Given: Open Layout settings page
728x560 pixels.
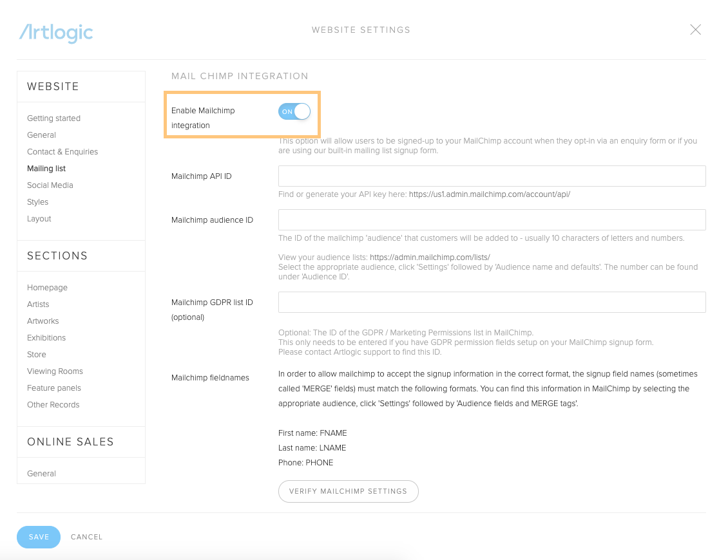Looking at the screenshot, I should (39, 218).
